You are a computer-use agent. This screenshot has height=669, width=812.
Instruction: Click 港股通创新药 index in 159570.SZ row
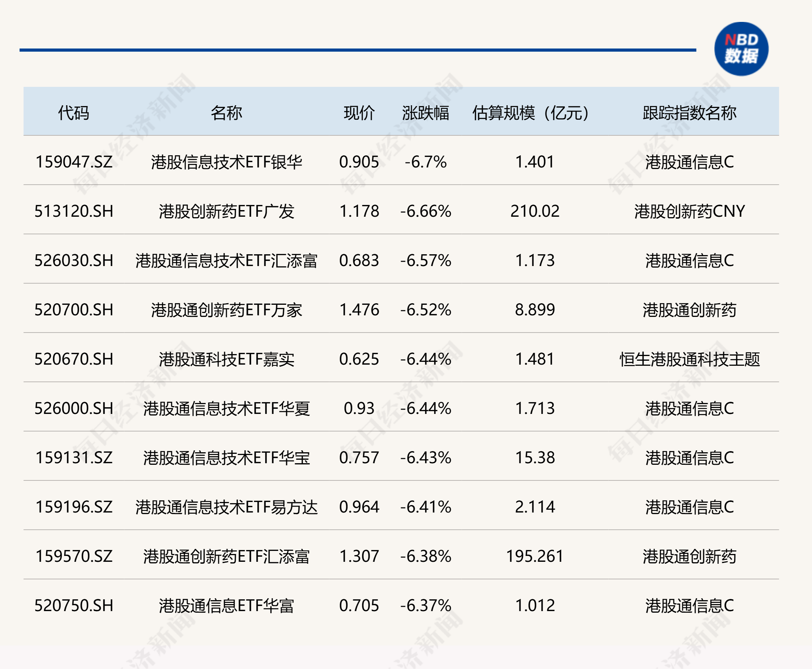690,556
